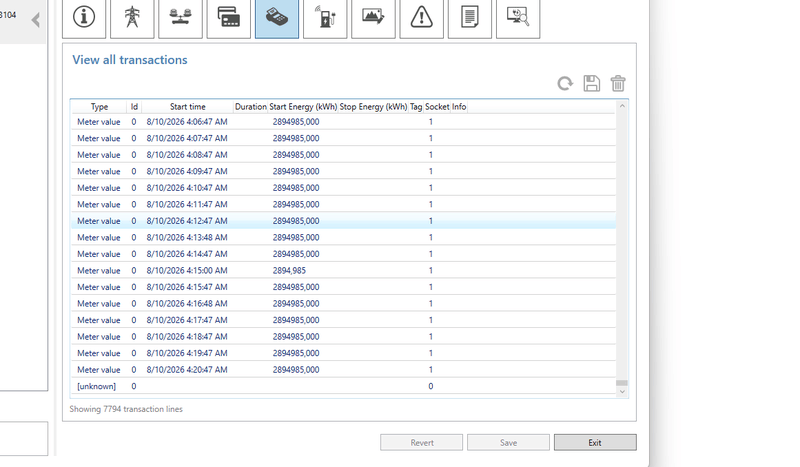This screenshot has width=800, height=467.
Task: Select highlighted row 8/10/2026 4:12:47 AM
Action: 343,221
